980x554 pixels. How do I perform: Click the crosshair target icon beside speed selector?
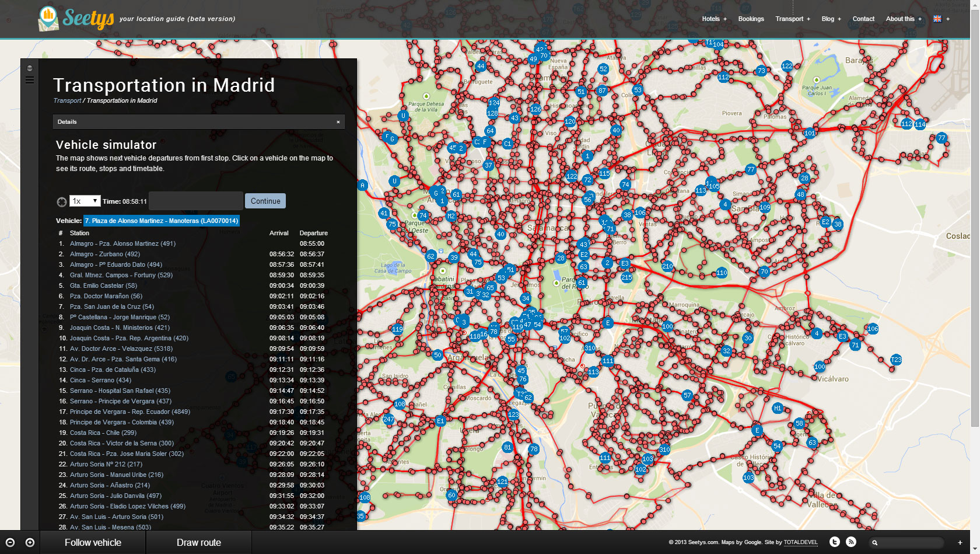coord(62,201)
